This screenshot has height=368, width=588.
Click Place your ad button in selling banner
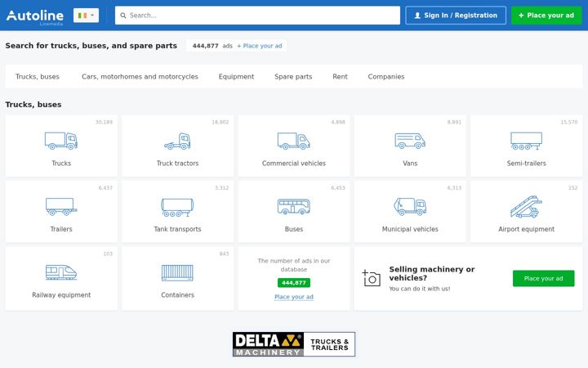click(543, 278)
